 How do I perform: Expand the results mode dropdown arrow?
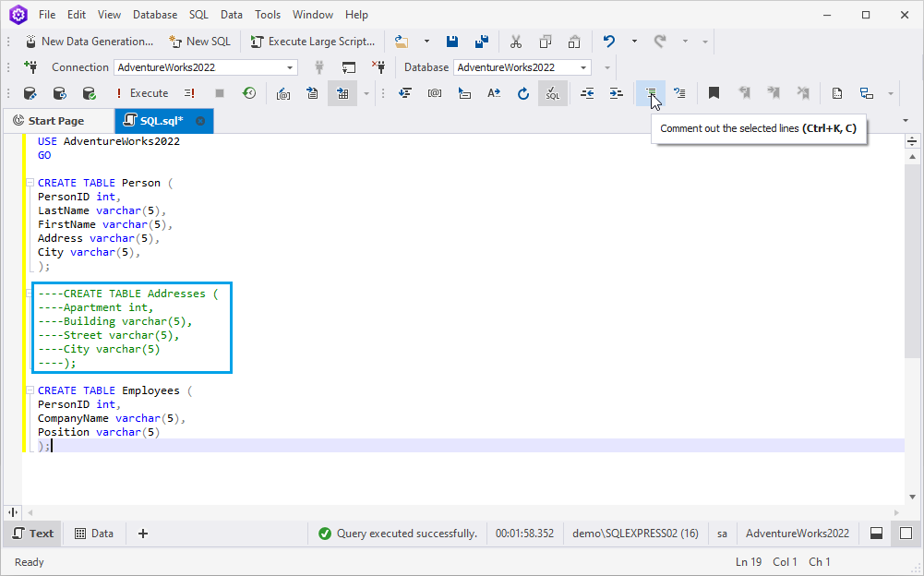coord(366,93)
